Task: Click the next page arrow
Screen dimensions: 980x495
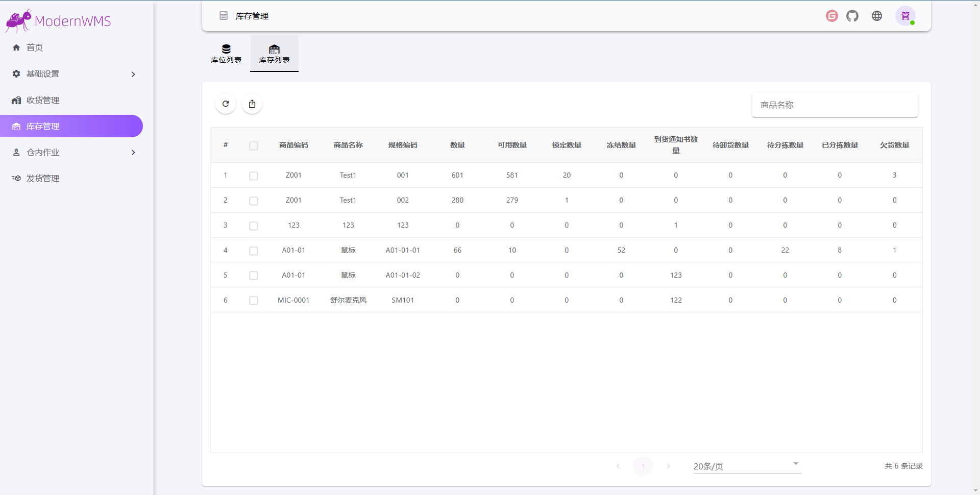Action: 669,466
